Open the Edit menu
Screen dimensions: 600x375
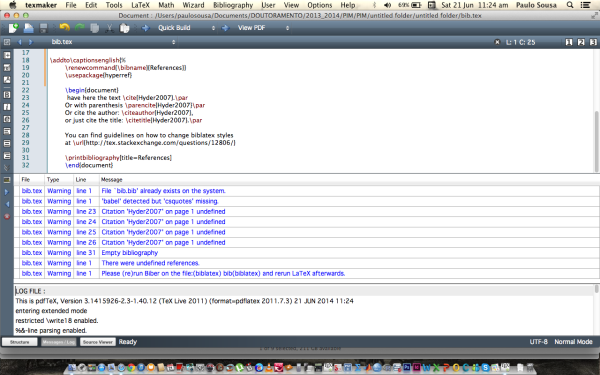tap(91, 5)
